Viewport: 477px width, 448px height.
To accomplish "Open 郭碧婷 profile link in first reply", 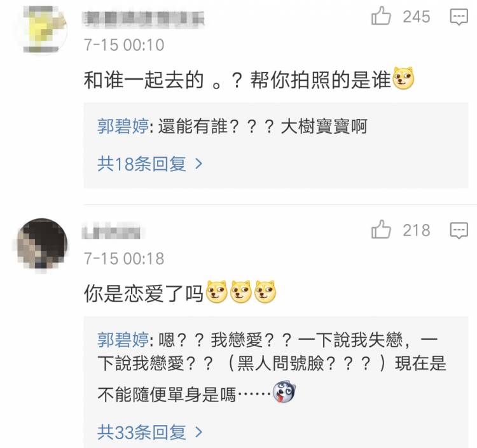I will point(123,126).
